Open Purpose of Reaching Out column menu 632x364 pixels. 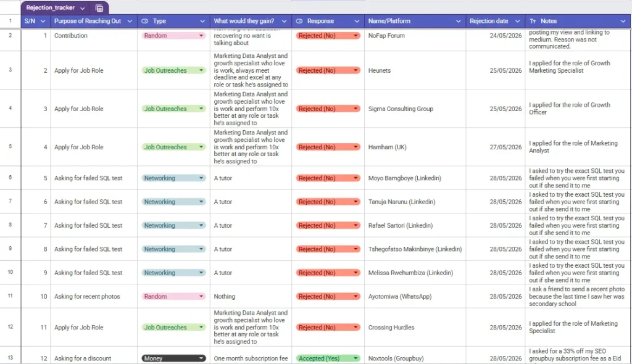click(130, 21)
